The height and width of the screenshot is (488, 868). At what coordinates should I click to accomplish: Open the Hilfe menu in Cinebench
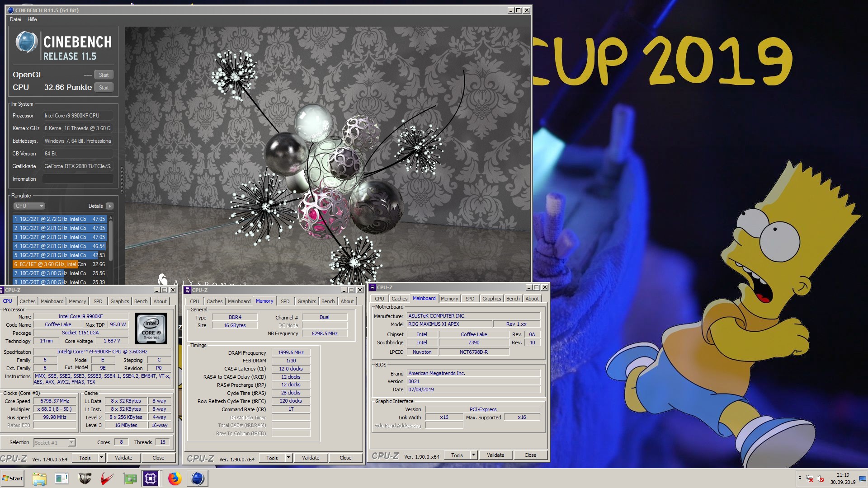click(32, 19)
